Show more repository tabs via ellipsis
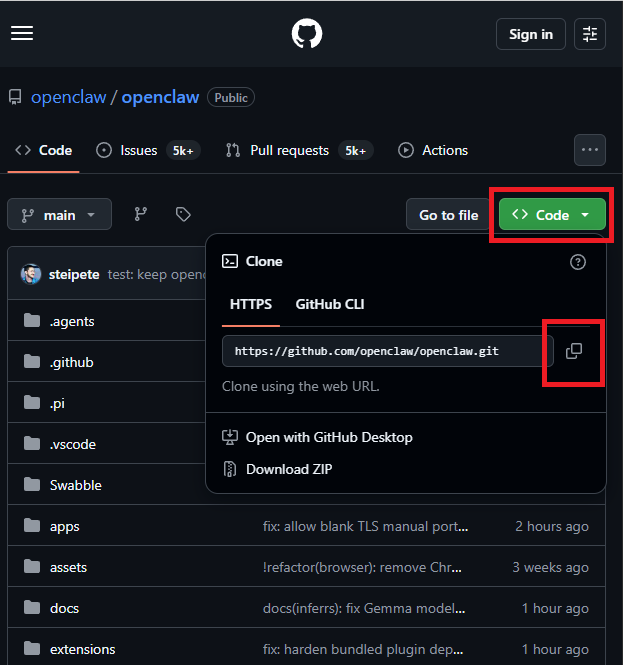 coord(589,150)
